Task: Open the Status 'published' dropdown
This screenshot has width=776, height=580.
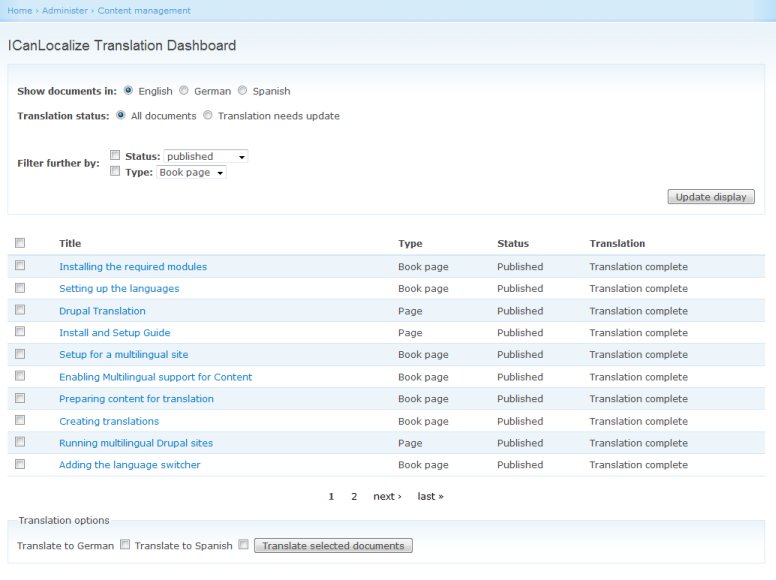Action: (x=206, y=157)
